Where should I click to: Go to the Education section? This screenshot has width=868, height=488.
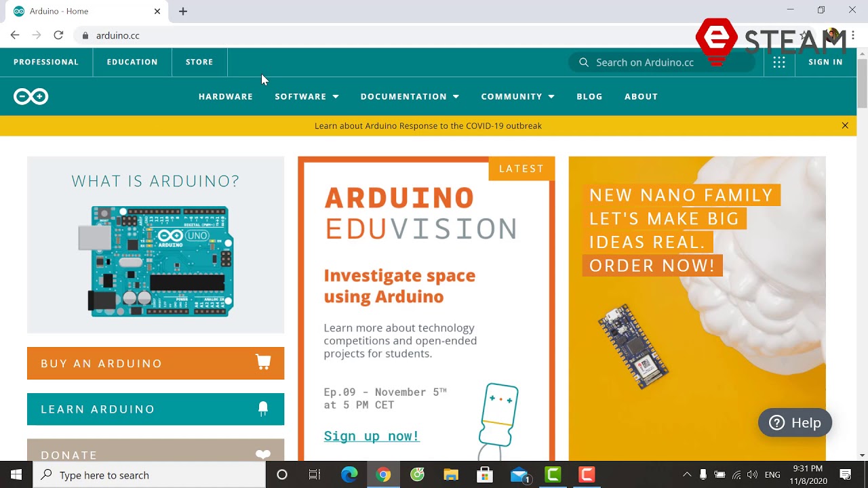coord(132,62)
